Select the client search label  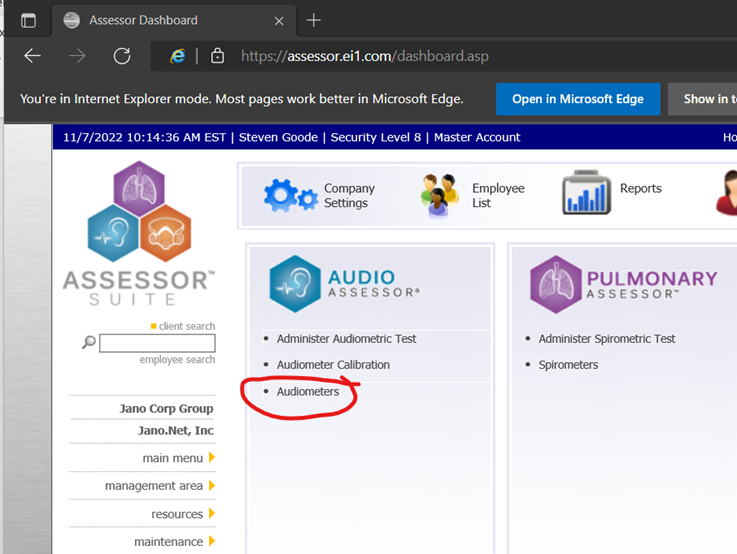pos(187,326)
